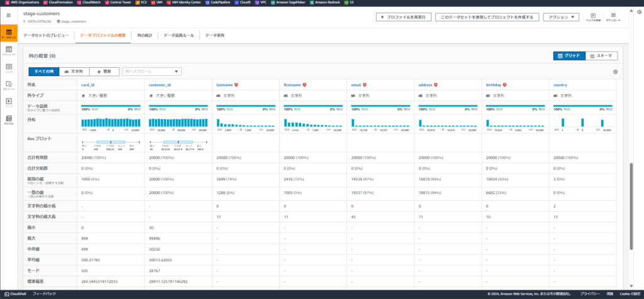The height and width of the screenshot is (299, 644).
Task: Open the レシピ section in sidebar
Action: 9,68
